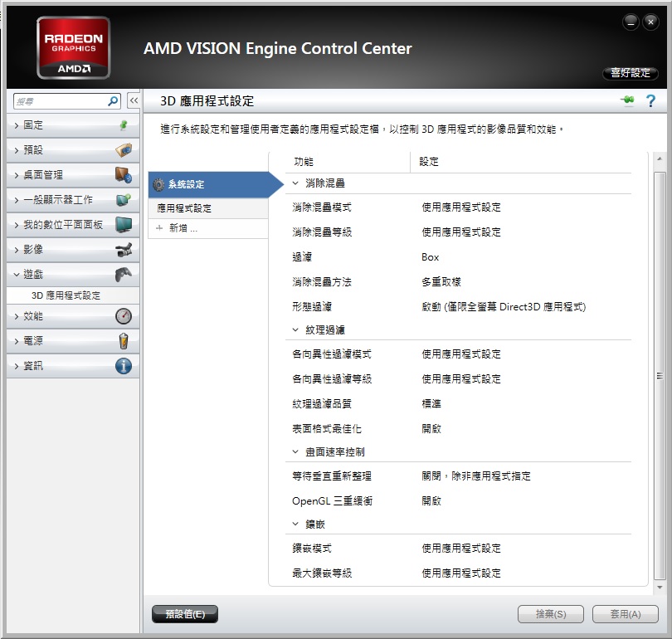Collapse the 紋理過濾 section
The height and width of the screenshot is (639, 672).
[x=295, y=329]
